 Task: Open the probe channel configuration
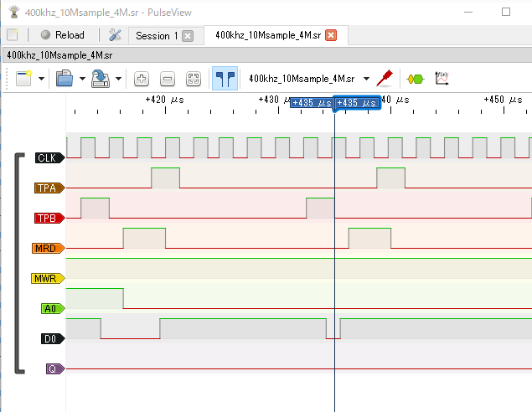(385, 79)
